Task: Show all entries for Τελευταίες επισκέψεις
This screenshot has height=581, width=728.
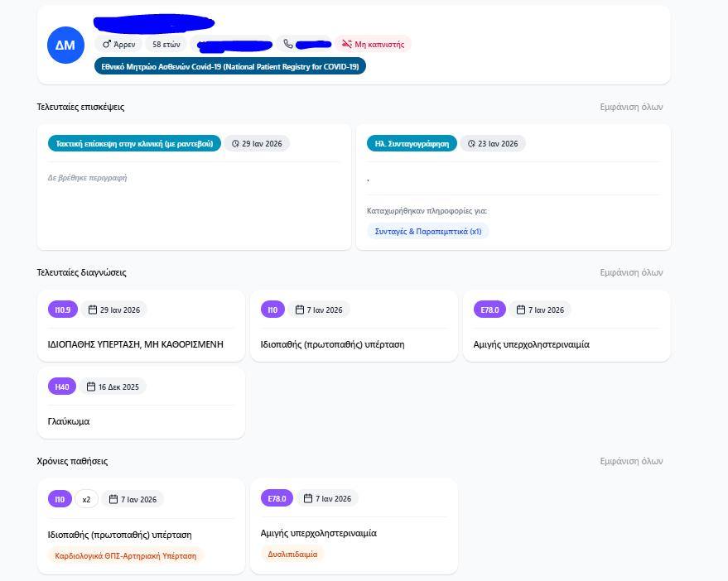Action: [631, 107]
